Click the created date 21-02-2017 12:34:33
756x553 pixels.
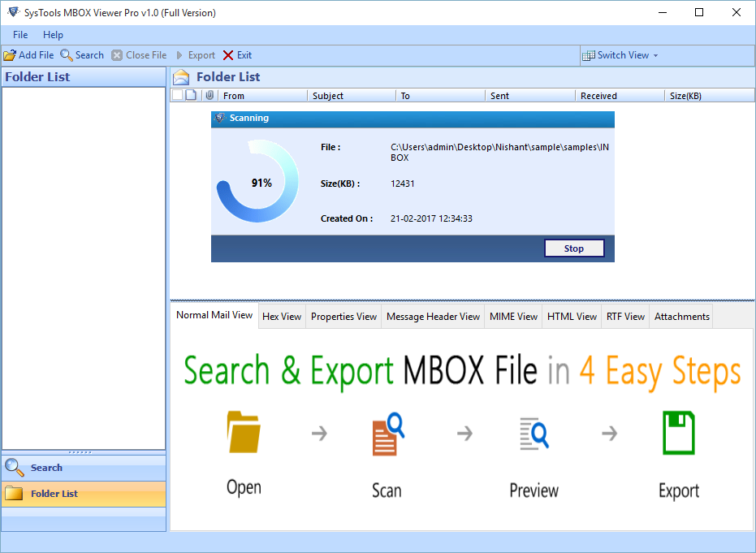pyautogui.click(x=431, y=218)
